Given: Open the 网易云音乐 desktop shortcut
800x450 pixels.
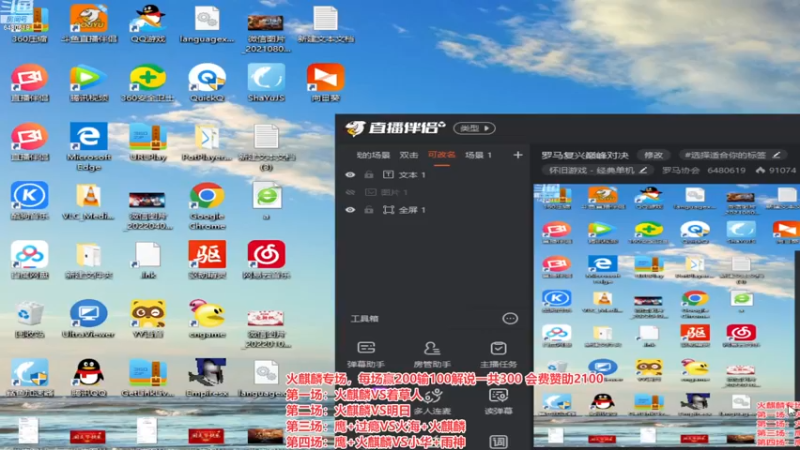Looking at the screenshot, I should coord(266,260).
